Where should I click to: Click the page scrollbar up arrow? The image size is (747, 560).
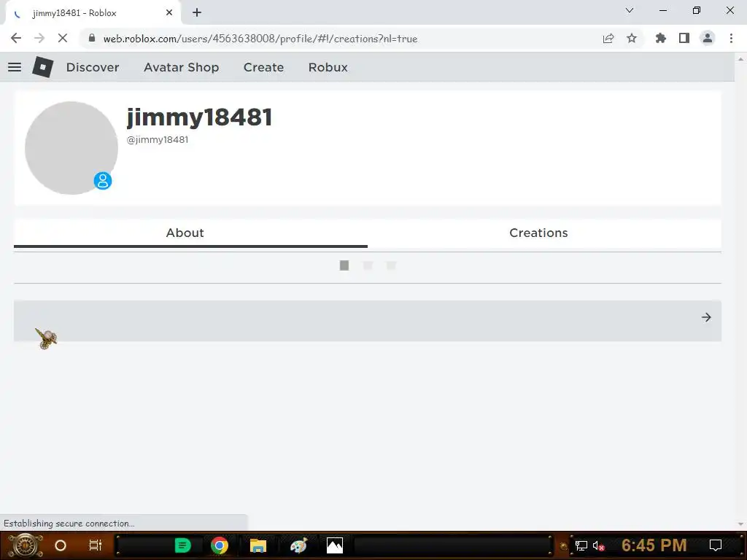[741, 59]
